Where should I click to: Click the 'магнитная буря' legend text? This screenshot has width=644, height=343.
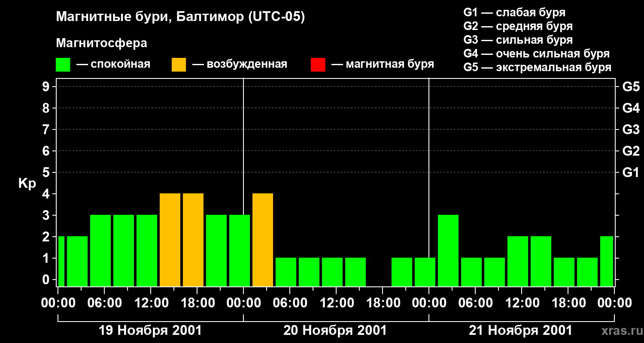pyautogui.click(x=390, y=64)
